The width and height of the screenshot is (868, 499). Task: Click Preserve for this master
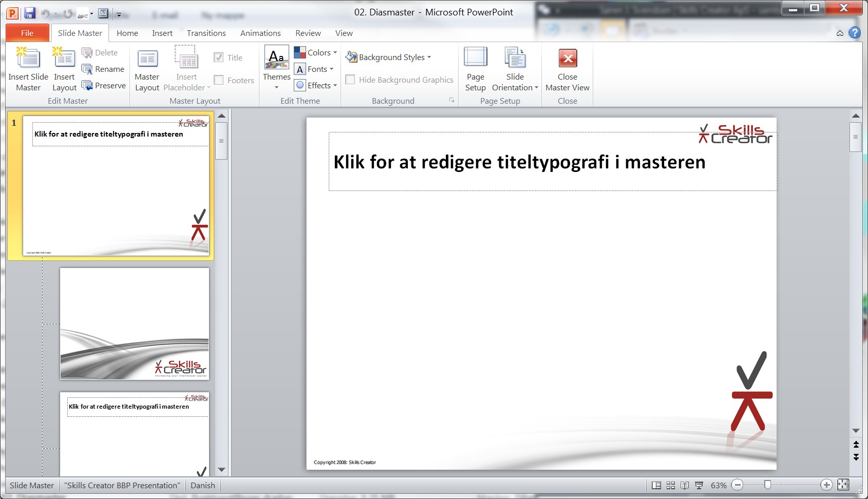[x=104, y=85]
